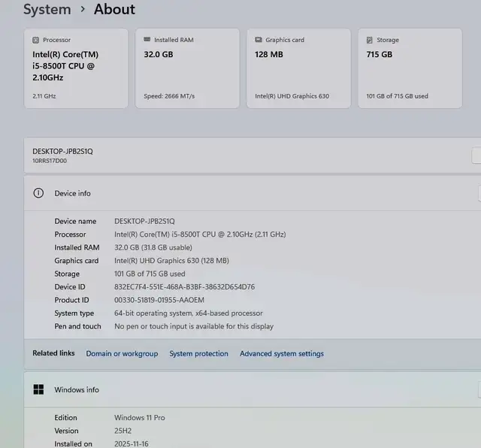
Task: Click Speed: 2666 MT/s on RAM card
Action: click(x=169, y=96)
